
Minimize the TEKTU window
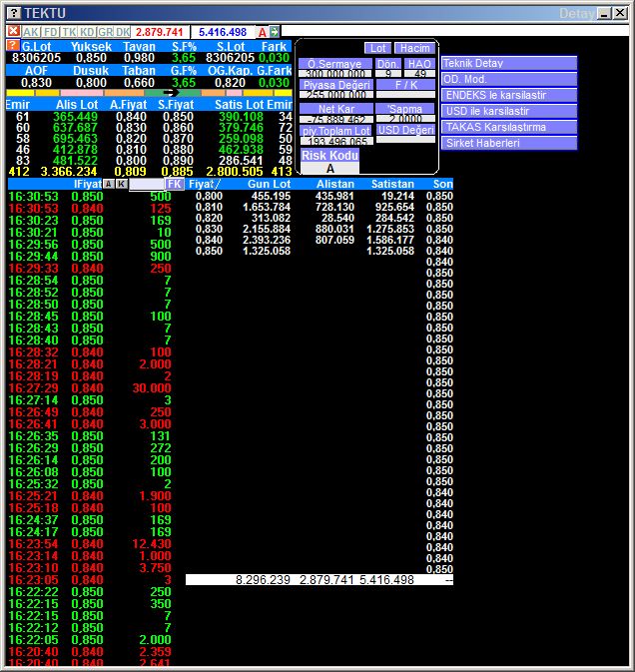pyautogui.click(x=605, y=13)
